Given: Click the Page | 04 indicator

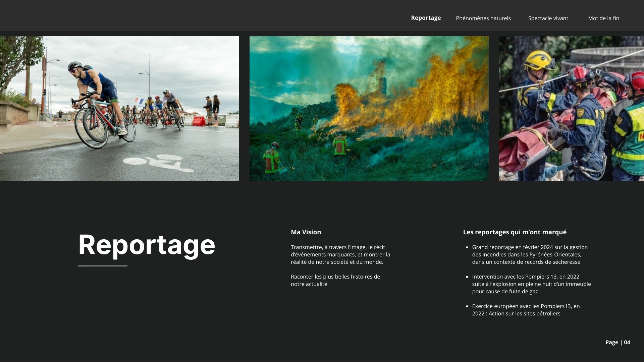Looking at the screenshot, I should [x=618, y=342].
